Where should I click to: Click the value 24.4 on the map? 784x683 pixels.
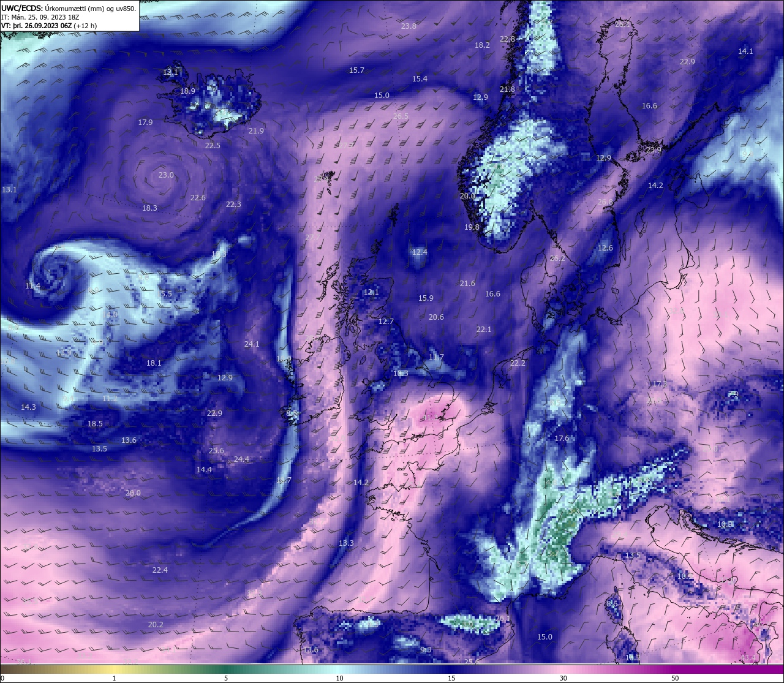(x=241, y=459)
